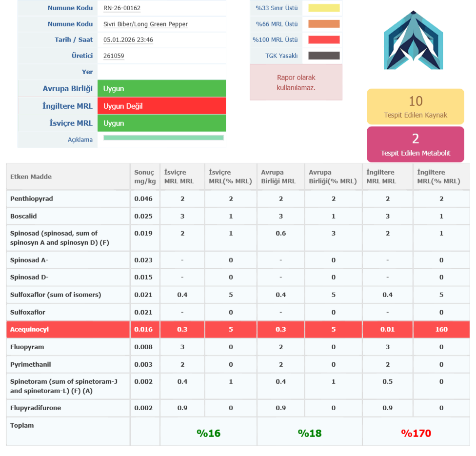
Task: Click the %170 İngiltere total value
Action: pos(416,433)
